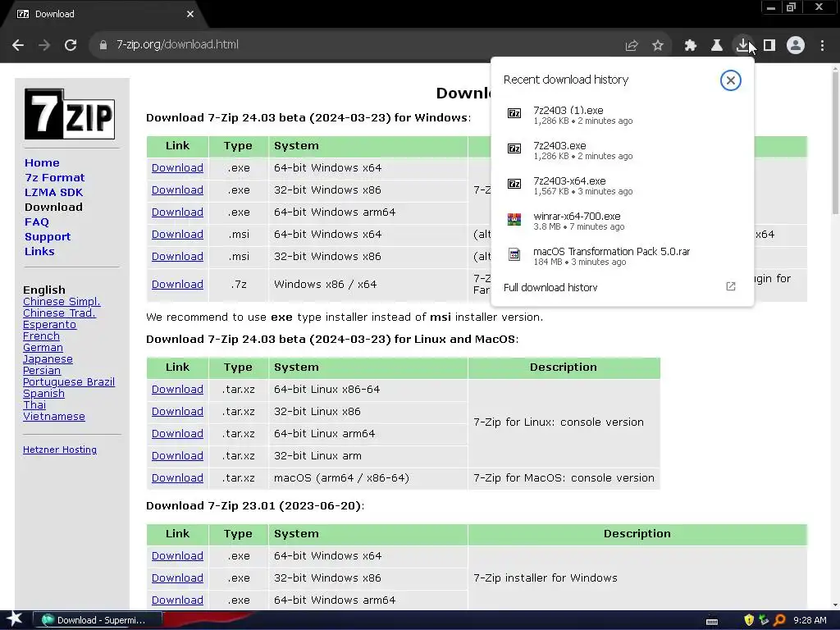Download .msi for 32-bit Windows x86

(x=177, y=257)
